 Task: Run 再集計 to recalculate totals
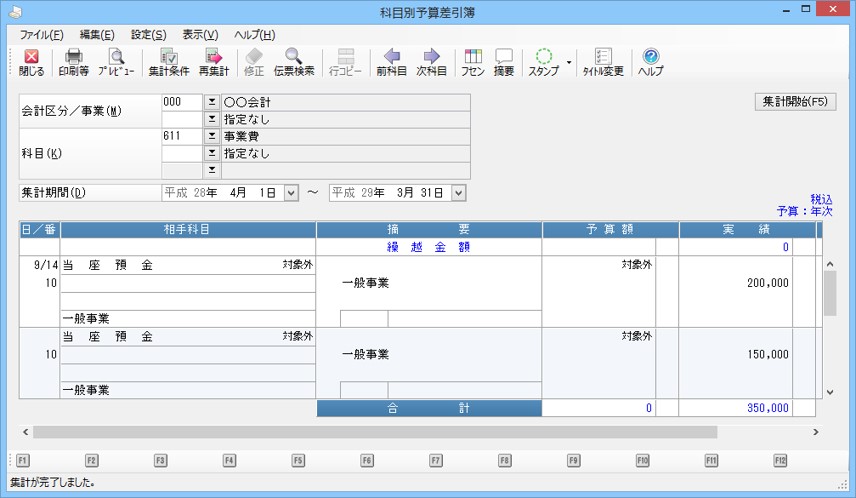tap(213, 62)
